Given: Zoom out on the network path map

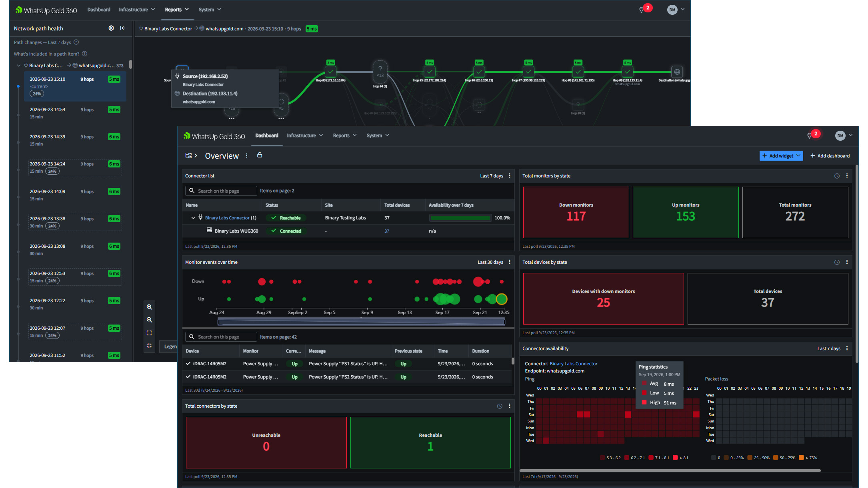Looking at the screenshot, I should point(149,320).
